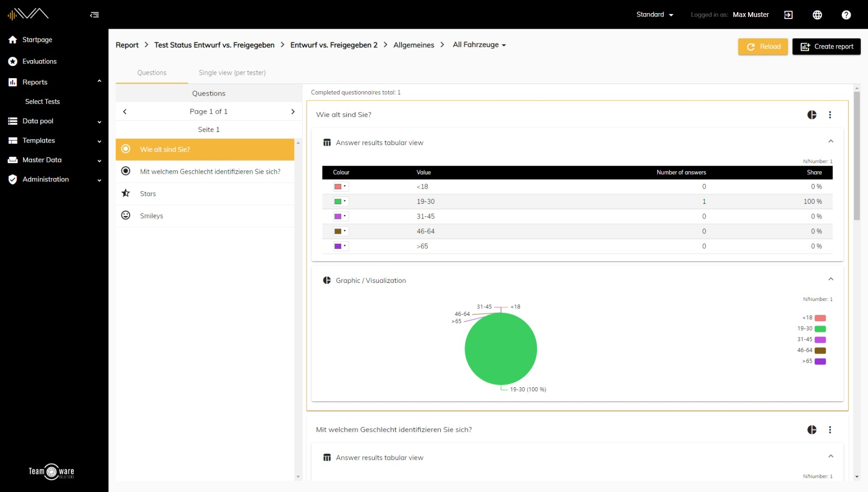868x492 pixels.
Task: Collapse Geschlecht Answer results tabular view
Action: click(831, 456)
